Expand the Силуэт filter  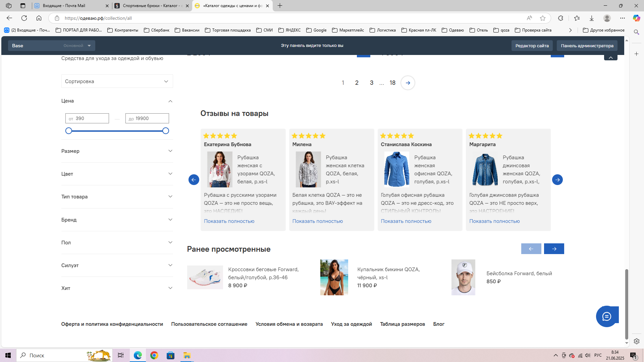point(117,265)
